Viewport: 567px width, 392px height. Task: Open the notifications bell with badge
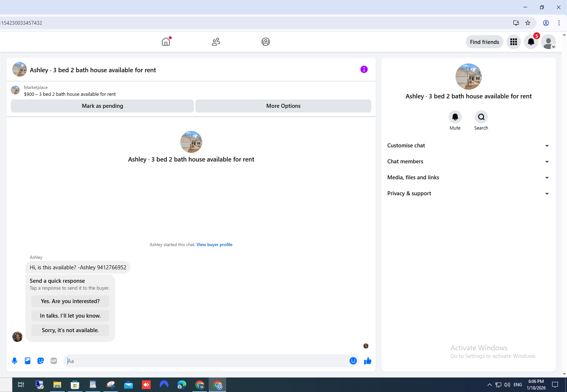pos(531,42)
